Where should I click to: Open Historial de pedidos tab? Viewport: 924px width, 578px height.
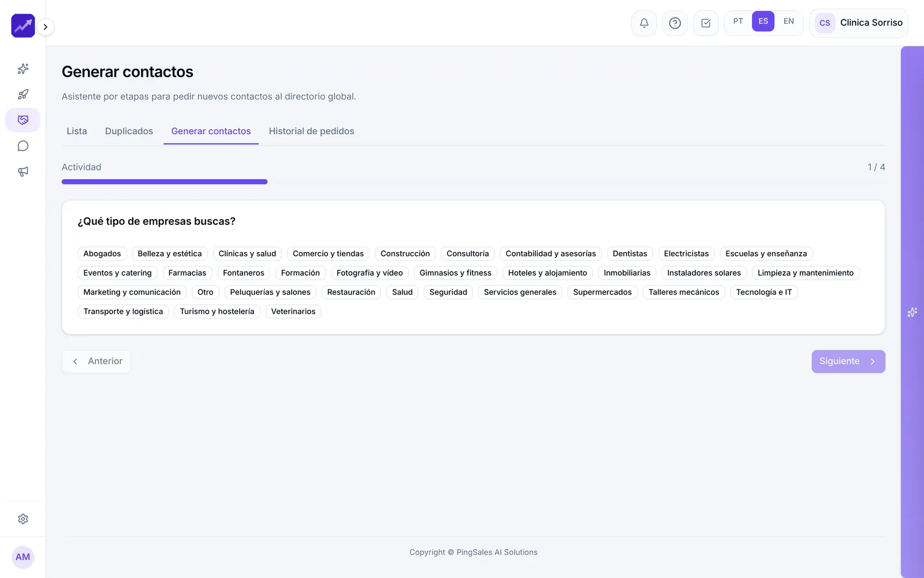point(311,131)
